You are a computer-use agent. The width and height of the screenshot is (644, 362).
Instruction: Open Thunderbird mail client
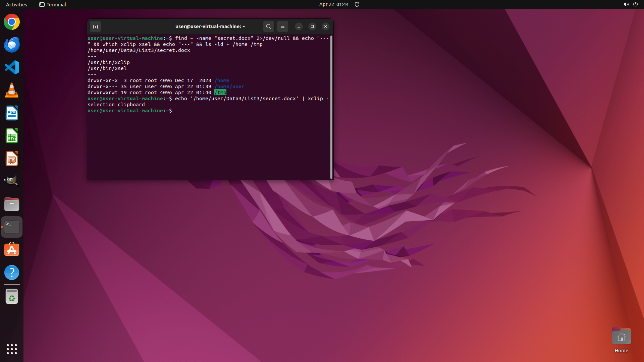(x=12, y=45)
